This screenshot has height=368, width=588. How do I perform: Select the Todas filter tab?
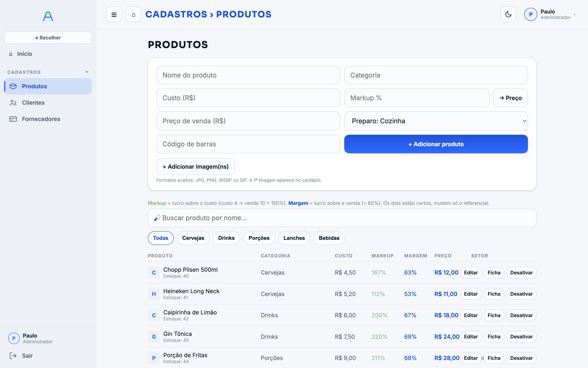161,238
